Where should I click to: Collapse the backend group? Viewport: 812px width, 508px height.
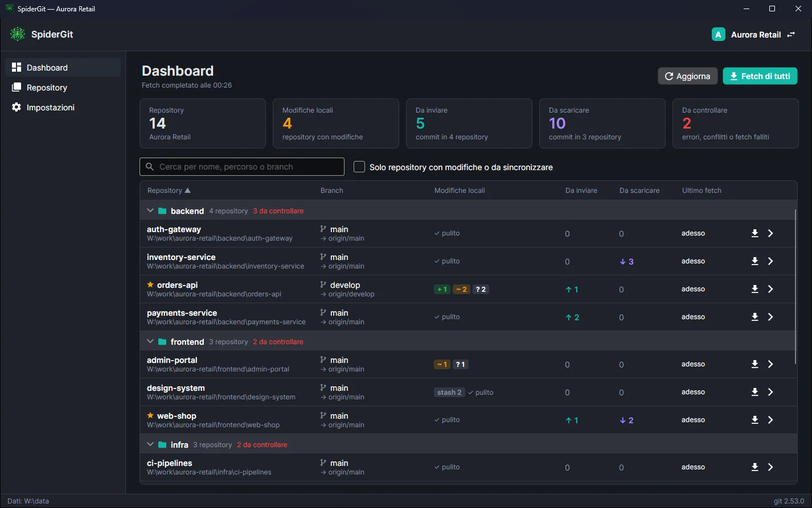(x=150, y=210)
